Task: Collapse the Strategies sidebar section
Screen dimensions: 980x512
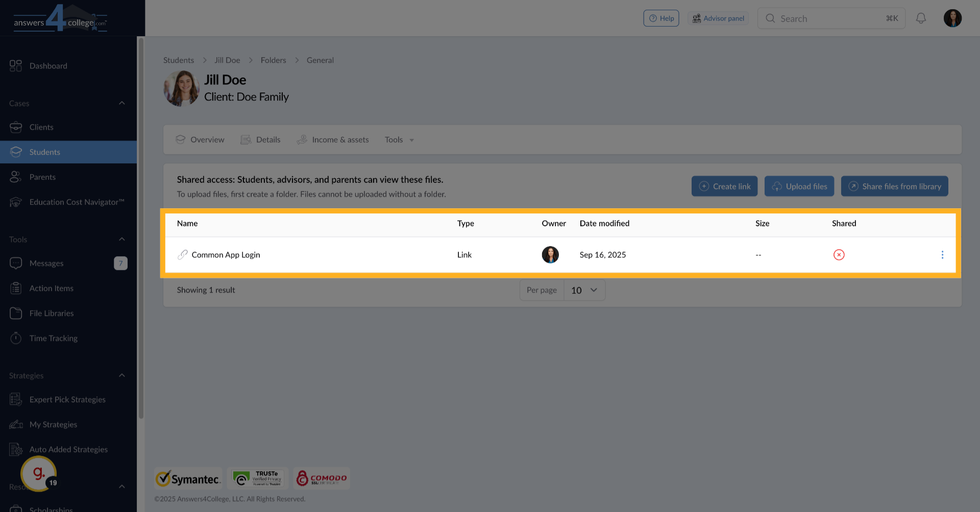Action: click(122, 375)
